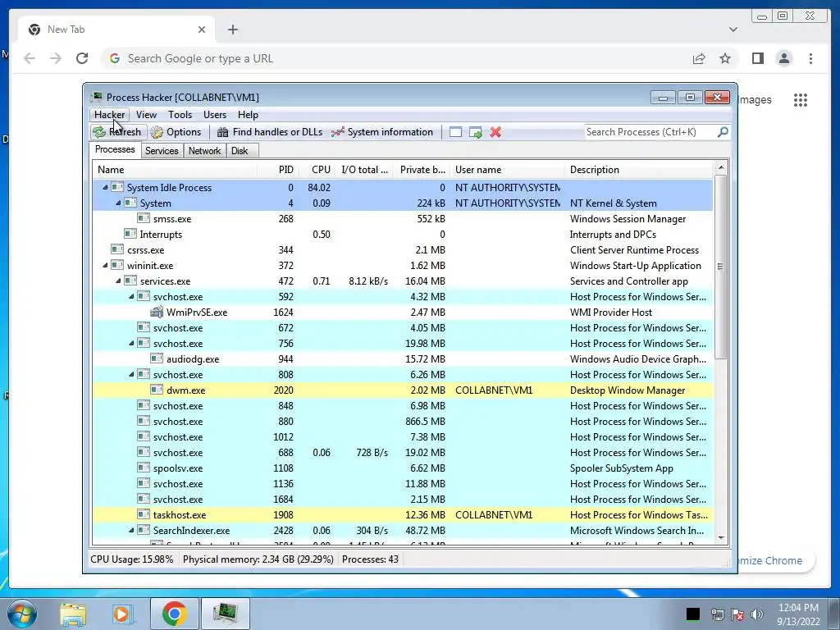Click the taskbar clock showing 12:04 PM
840x630 pixels.
[798, 614]
